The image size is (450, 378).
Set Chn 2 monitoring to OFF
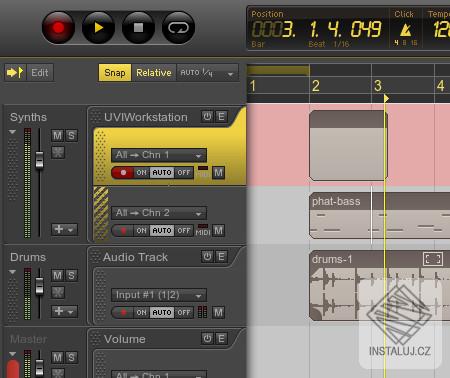[183, 231]
